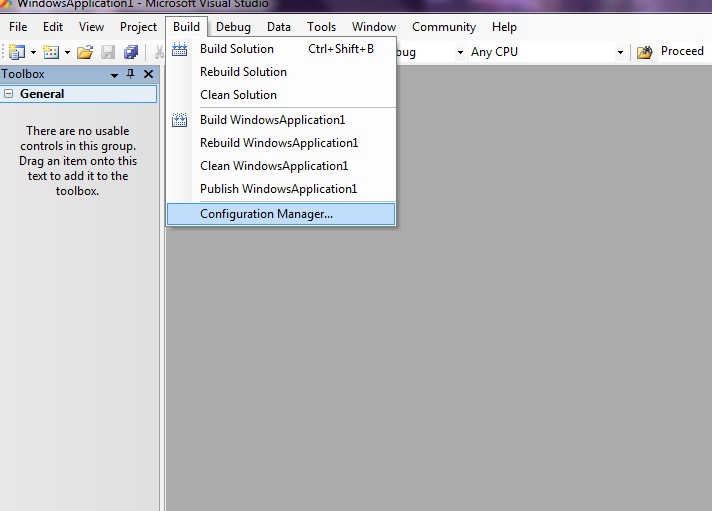712x511 pixels.
Task: Click the Save All icon
Action: tap(131, 52)
